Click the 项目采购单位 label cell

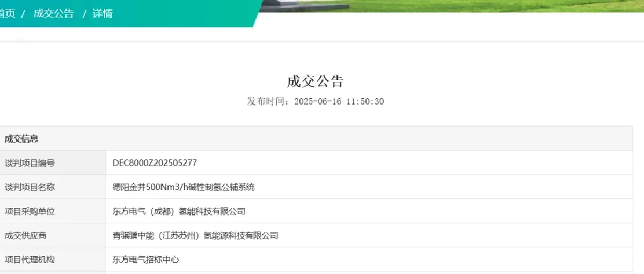[x=53, y=211]
